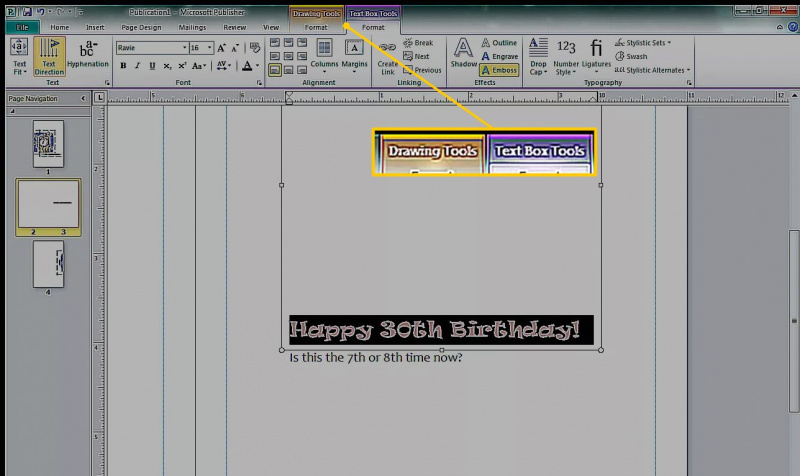Open the Stylistic Alternates menu
The image size is (800, 476).
coord(652,70)
